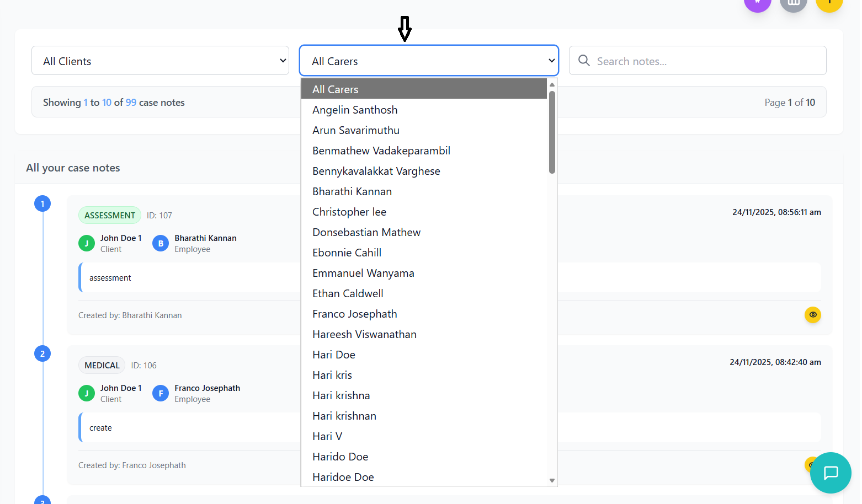The image size is (862, 504).
Task: View case note 107 with eye icon
Action: click(x=812, y=315)
